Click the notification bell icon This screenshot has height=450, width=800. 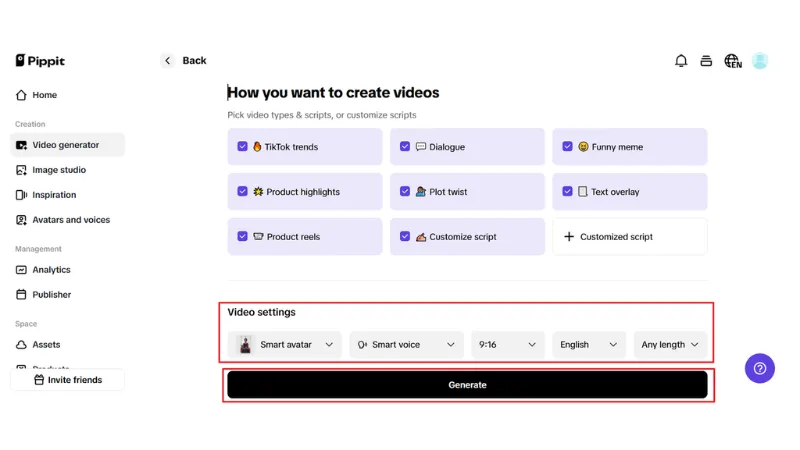pyautogui.click(x=681, y=61)
